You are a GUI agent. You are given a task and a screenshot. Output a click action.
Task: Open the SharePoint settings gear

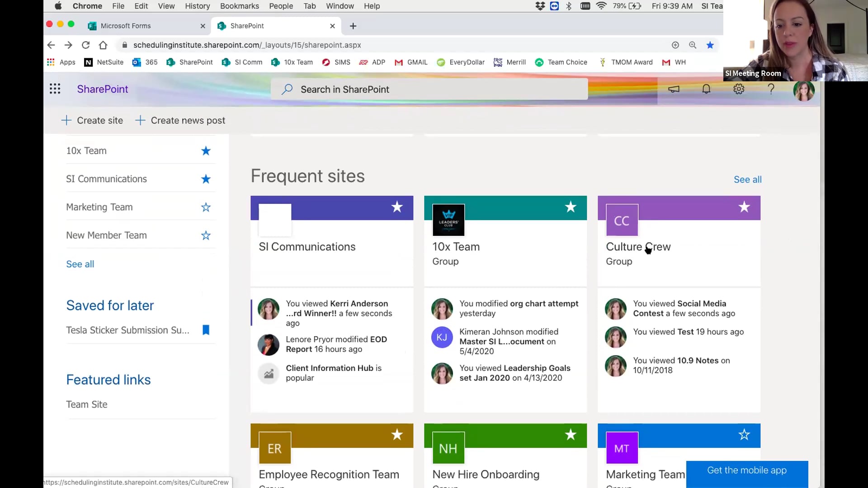[x=739, y=89]
